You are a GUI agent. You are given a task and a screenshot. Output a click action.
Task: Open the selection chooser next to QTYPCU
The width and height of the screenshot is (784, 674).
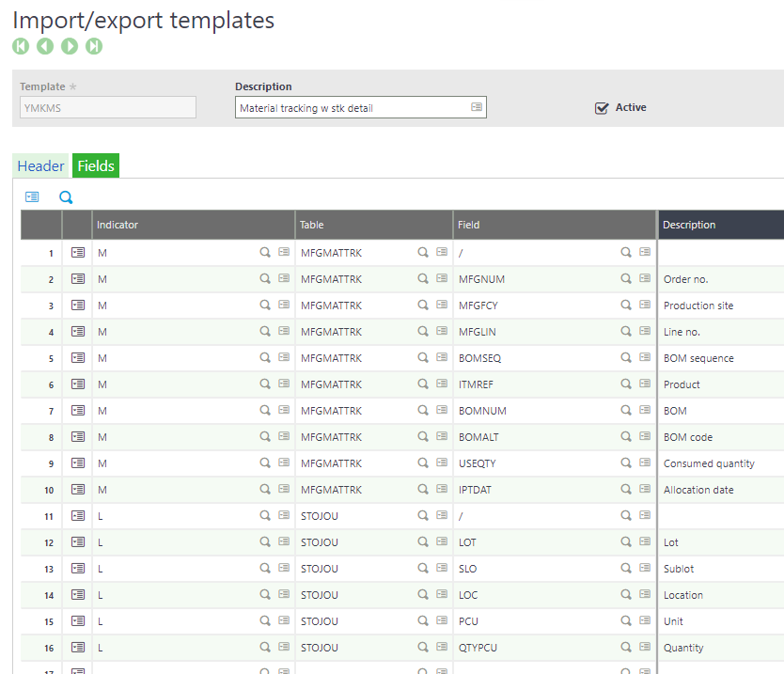click(645, 647)
